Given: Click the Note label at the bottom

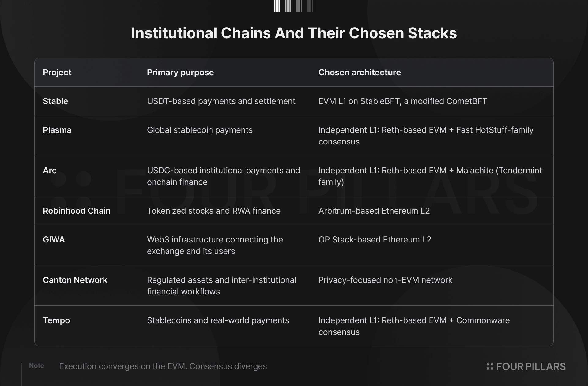Looking at the screenshot, I should click(36, 365).
